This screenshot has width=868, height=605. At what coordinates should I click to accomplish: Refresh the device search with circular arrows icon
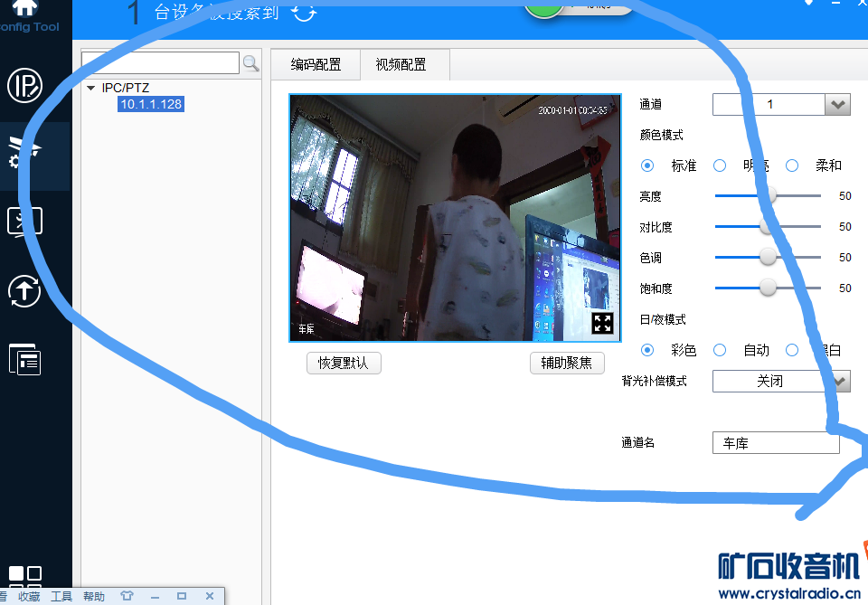click(x=304, y=12)
